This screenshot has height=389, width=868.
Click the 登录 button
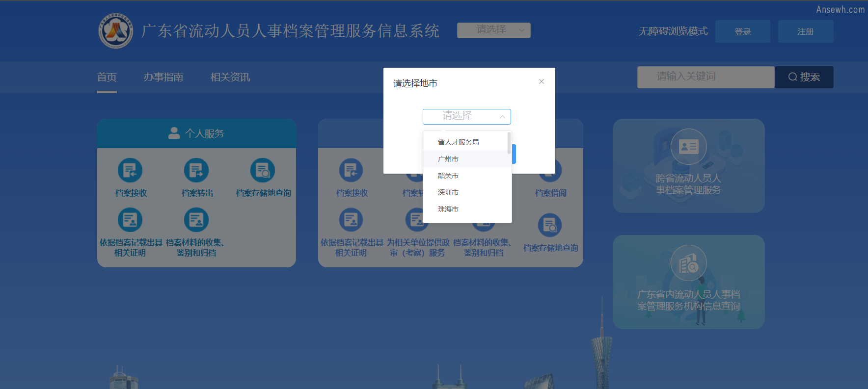coord(743,31)
